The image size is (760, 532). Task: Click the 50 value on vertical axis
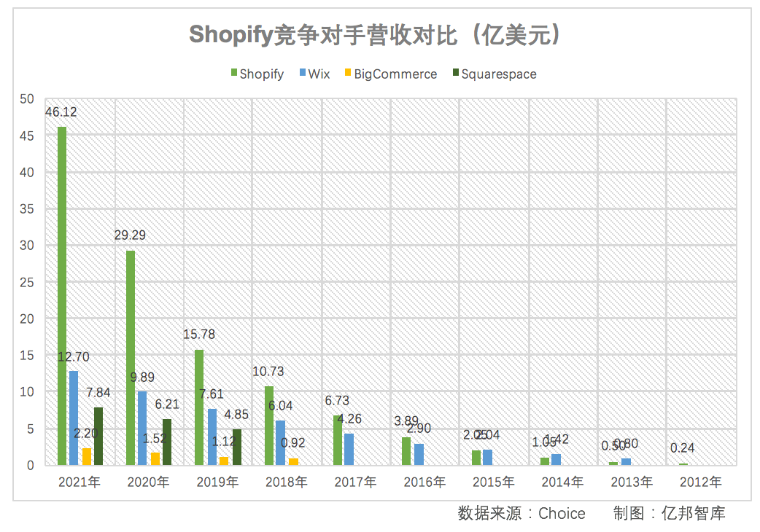(27, 99)
